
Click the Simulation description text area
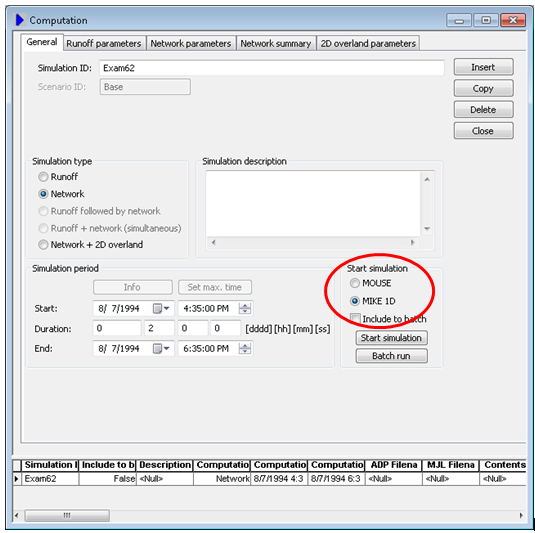tap(313, 204)
